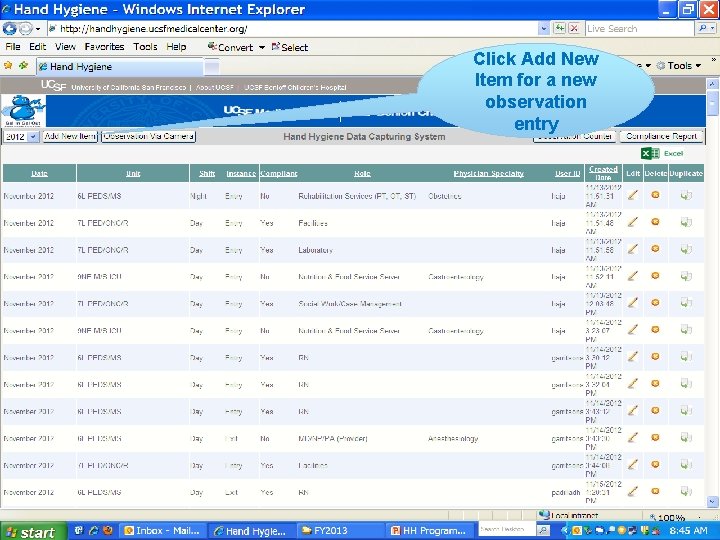This screenshot has width=720, height=540.
Task: Delete the MD/NP/PA (Provider) row
Action: click(x=655, y=437)
